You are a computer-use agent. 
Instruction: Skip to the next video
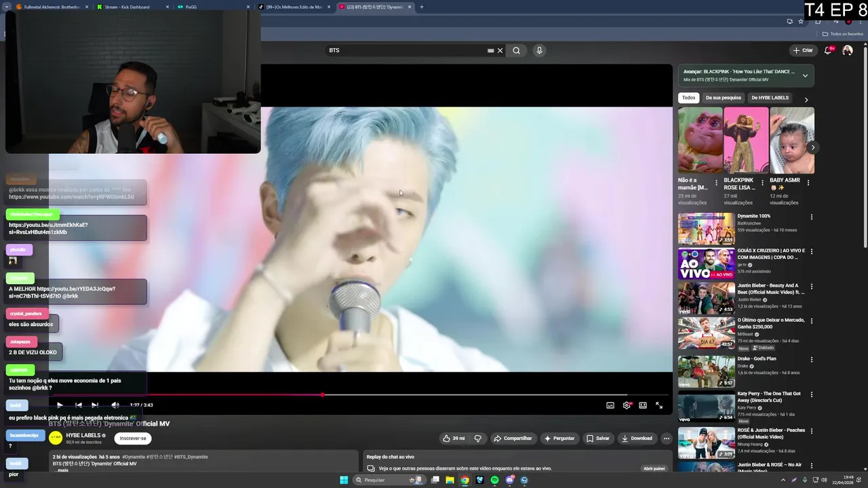95,405
